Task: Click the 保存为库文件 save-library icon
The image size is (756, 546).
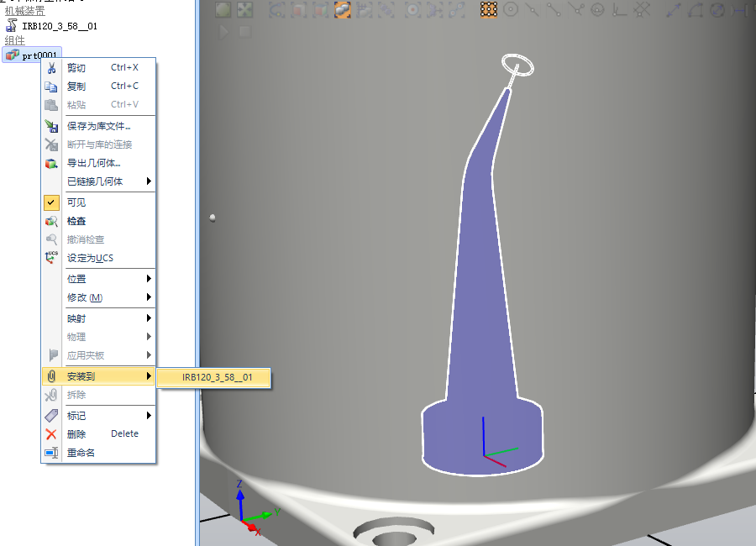Action: (x=51, y=126)
